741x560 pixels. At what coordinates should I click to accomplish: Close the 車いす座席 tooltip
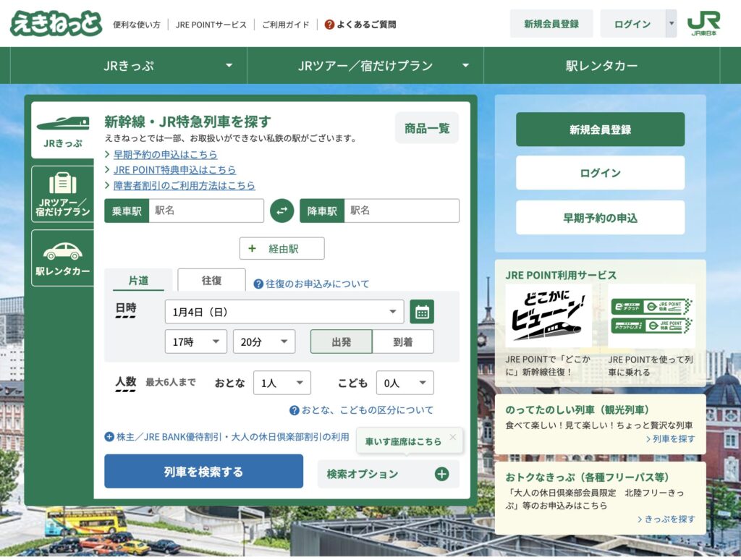pos(453,437)
